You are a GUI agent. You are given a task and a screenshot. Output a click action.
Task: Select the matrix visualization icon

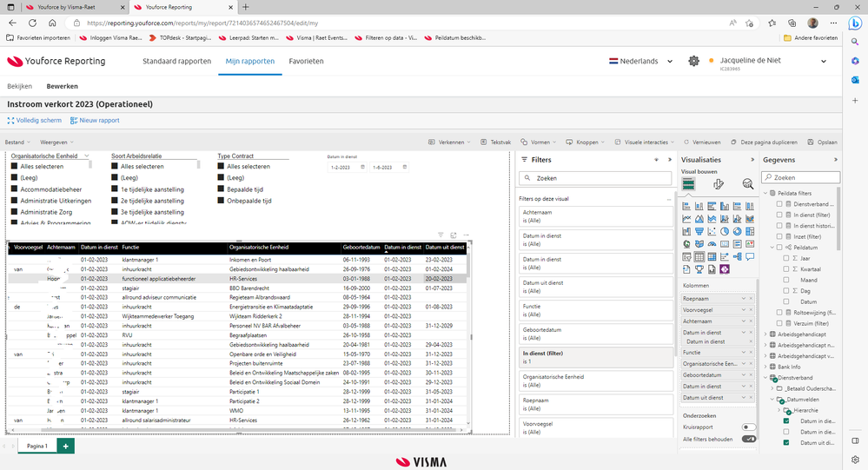[712, 257]
